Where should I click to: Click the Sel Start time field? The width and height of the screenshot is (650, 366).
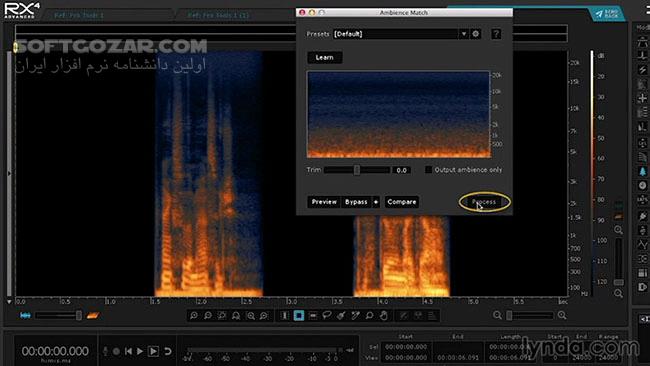pyautogui.click(x=406, y=347)
